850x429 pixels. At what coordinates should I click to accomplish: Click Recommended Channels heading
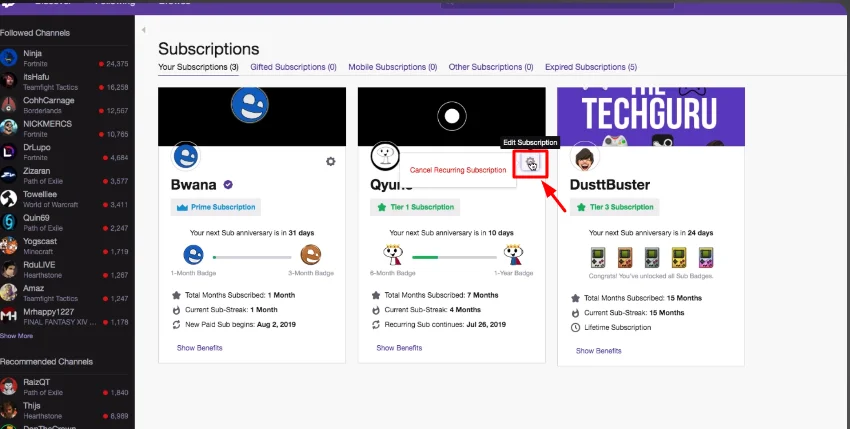(47, 362)
